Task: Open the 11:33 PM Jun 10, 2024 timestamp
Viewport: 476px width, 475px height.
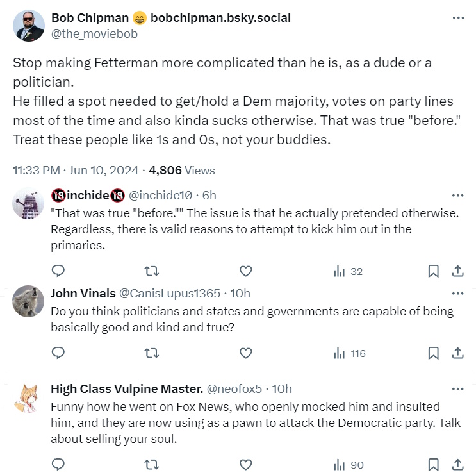Action: point(76,171)
